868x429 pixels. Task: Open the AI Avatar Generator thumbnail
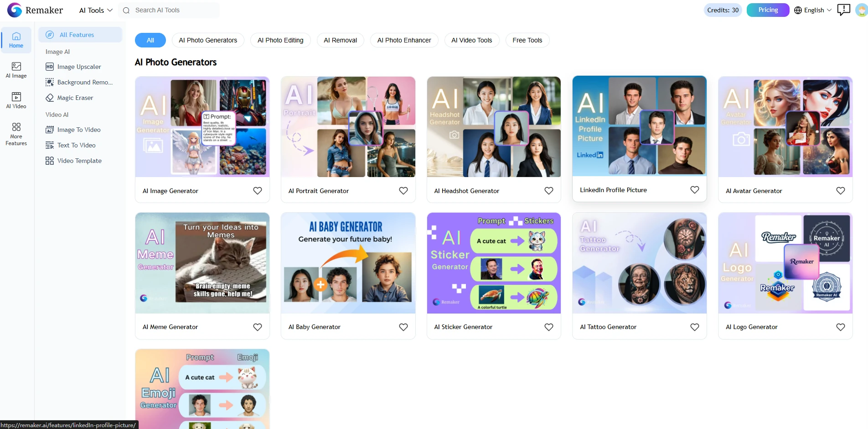point(785,127)
